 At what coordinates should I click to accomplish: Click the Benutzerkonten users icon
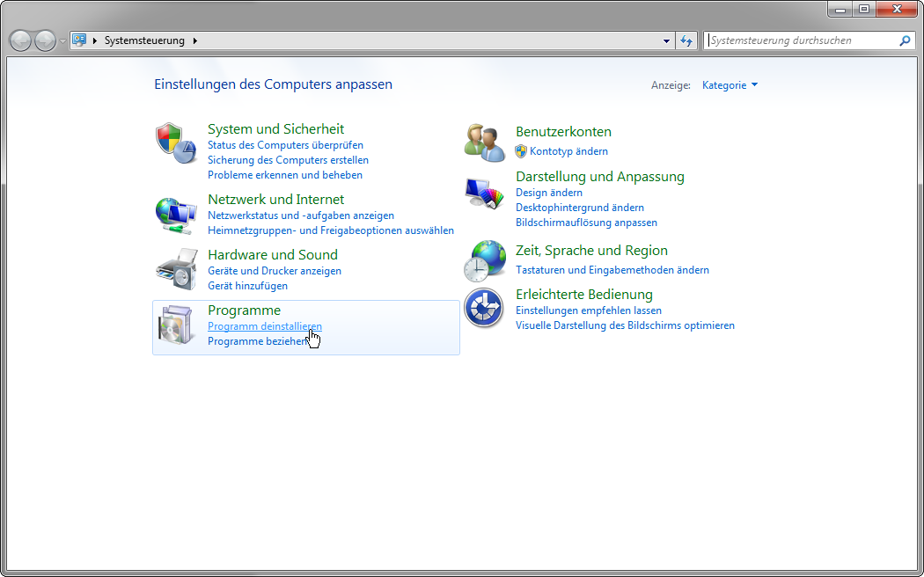485,142
